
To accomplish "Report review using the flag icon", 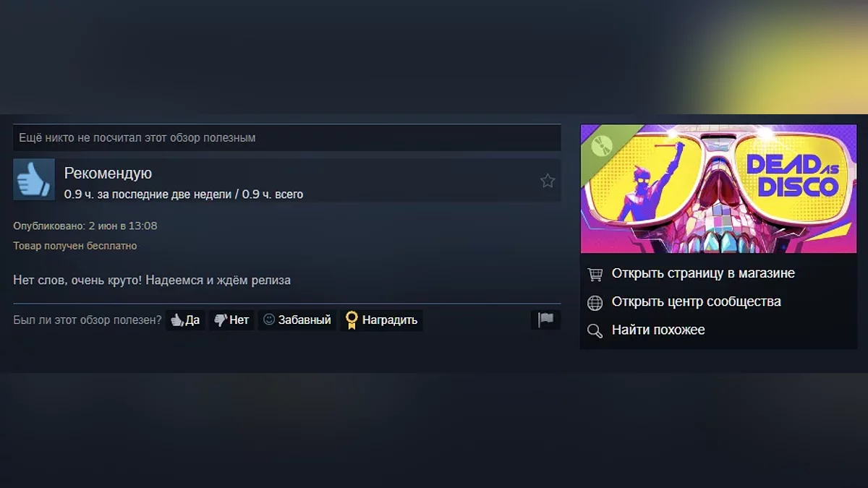I will tap(545, 320).
